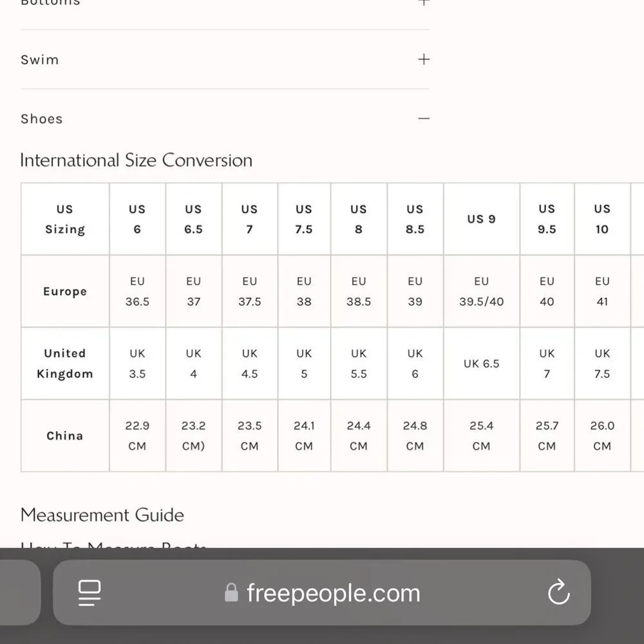Viewport: 644px width, 644px height.
Task: Tap the adjacent tab on the left edge
Action: click(x=20, y=592)
